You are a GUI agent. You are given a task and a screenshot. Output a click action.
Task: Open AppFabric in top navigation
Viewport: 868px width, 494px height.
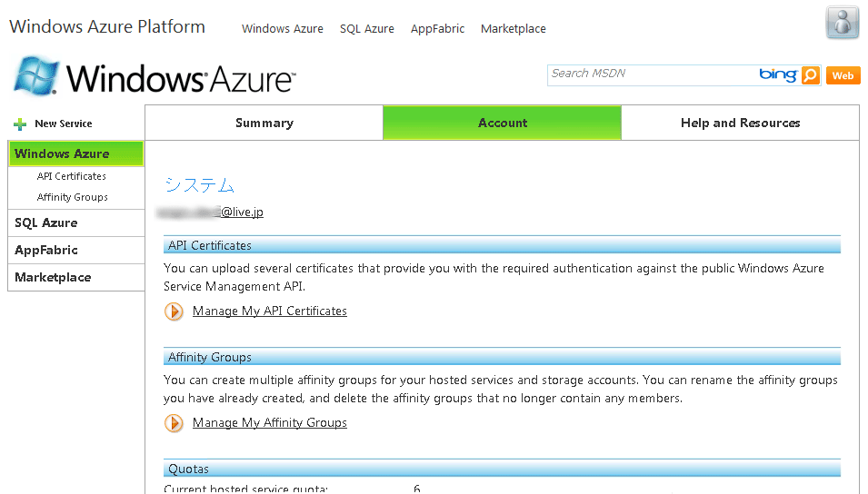tap(437, 29)
